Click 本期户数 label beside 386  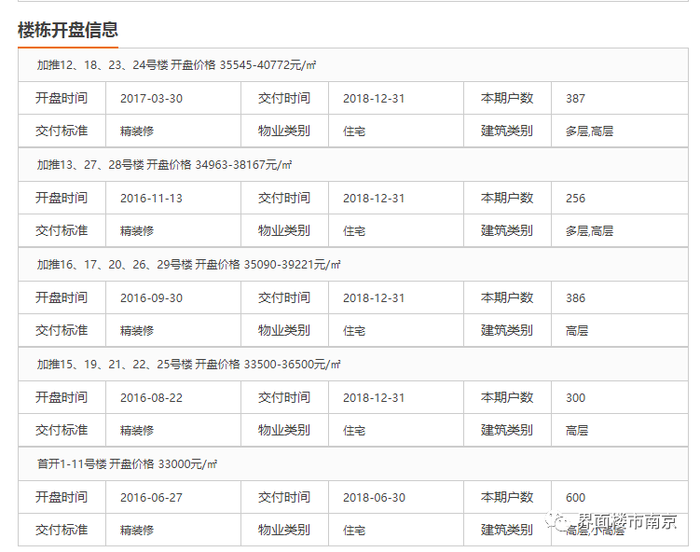[507, 297]
